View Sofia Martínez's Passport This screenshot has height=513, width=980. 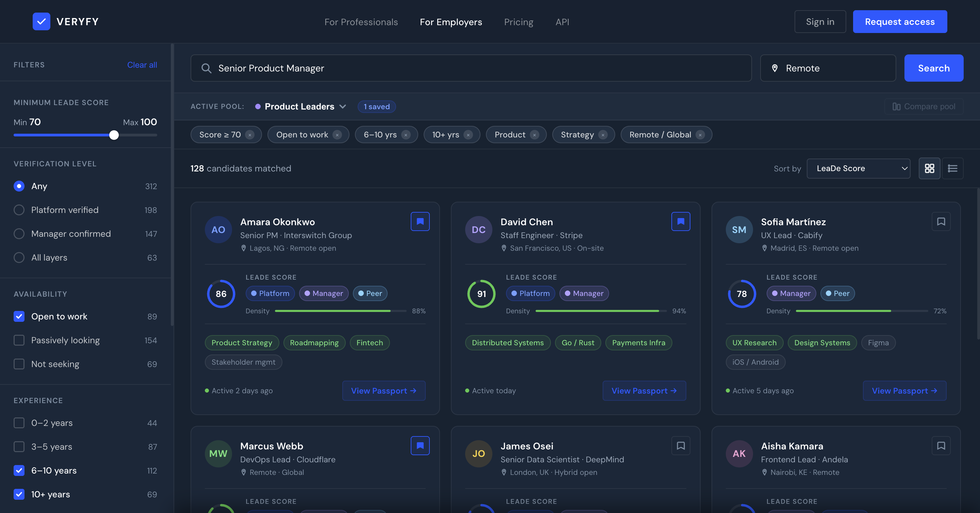[x=904, y=391]
